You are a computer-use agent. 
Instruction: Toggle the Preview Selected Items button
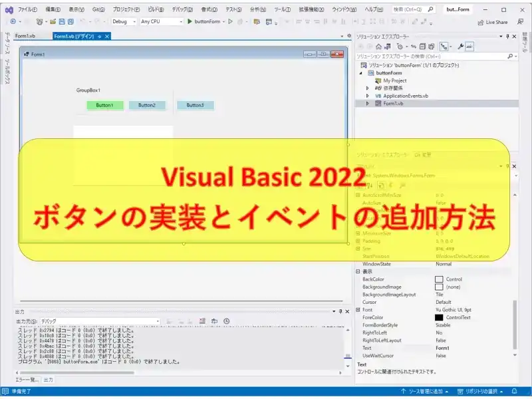469,47
